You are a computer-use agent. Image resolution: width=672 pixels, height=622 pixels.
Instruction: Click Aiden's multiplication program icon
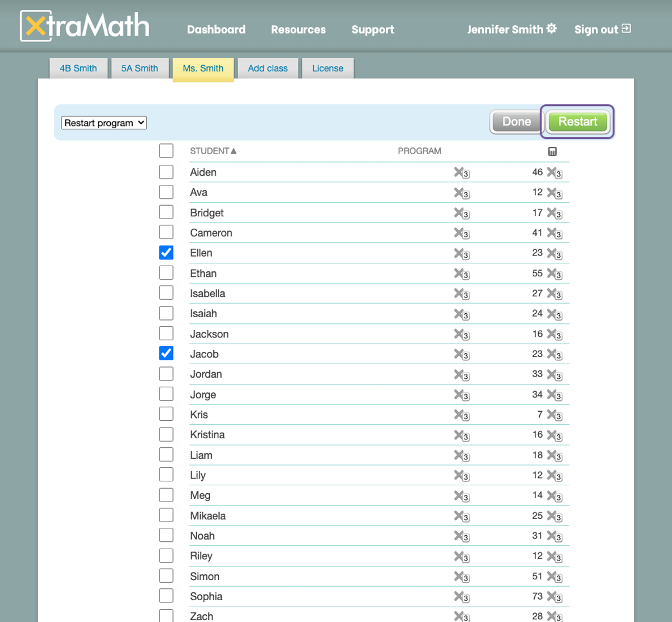coord(461,173)
